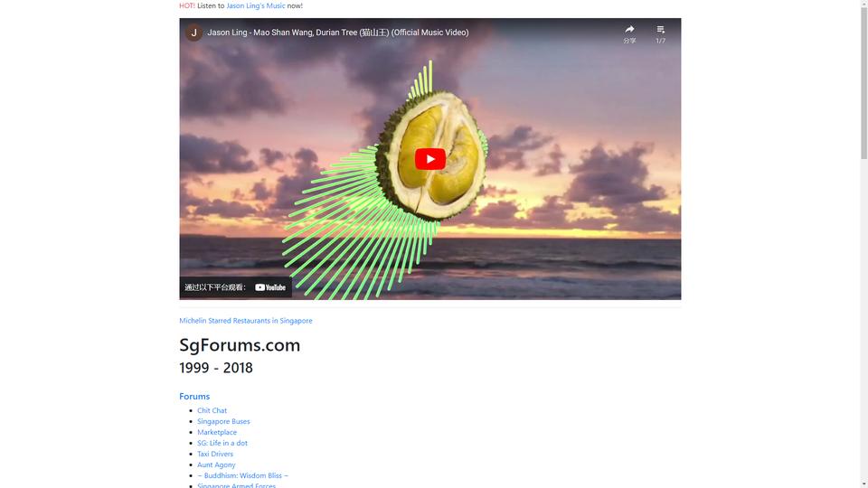
Task: Open the Jason Ling's Music link
Action: pyautogui.click(x=255, y=5)
